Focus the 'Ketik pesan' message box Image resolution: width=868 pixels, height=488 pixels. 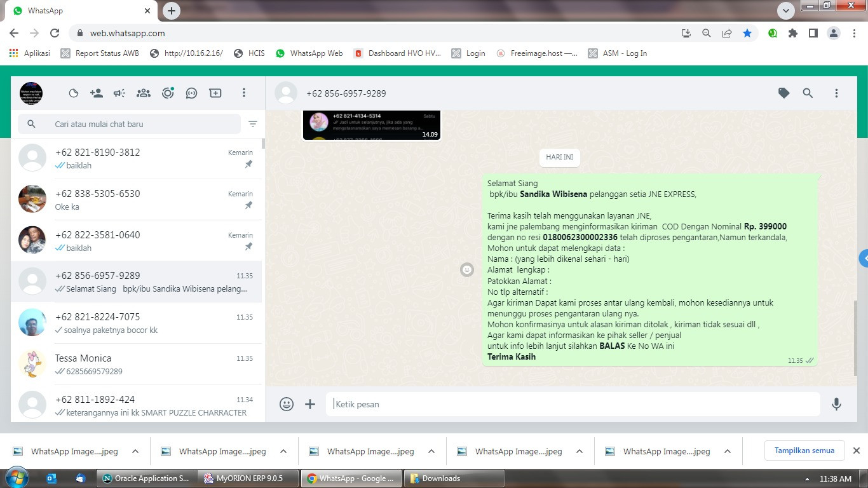[573, 404]
